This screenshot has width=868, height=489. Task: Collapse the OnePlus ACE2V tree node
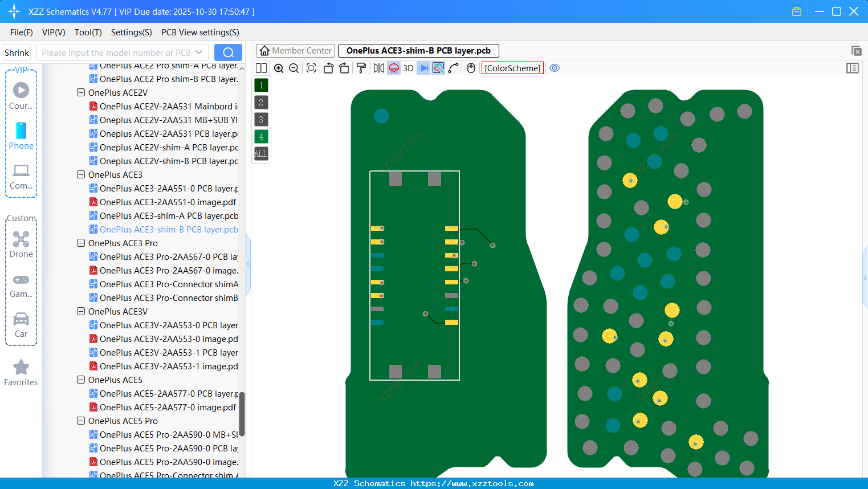[x=81, y=92]
